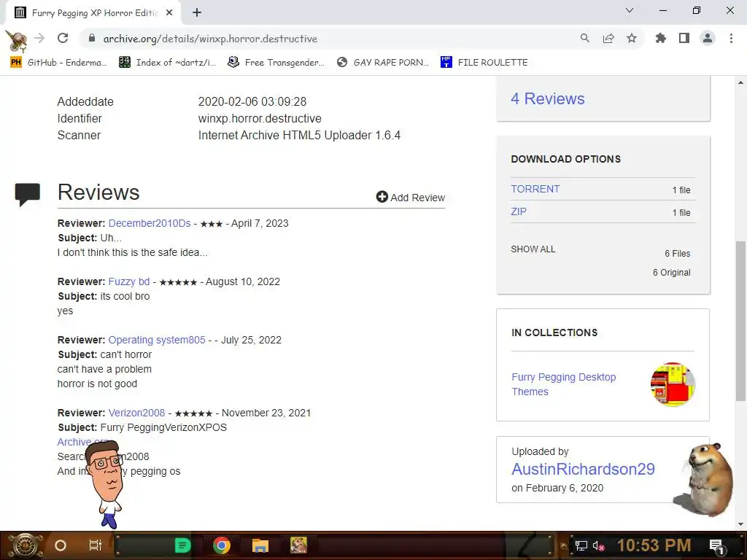Share this page icon
The image size is (747, 560).
pyautogui.click(x=608, y=38)
